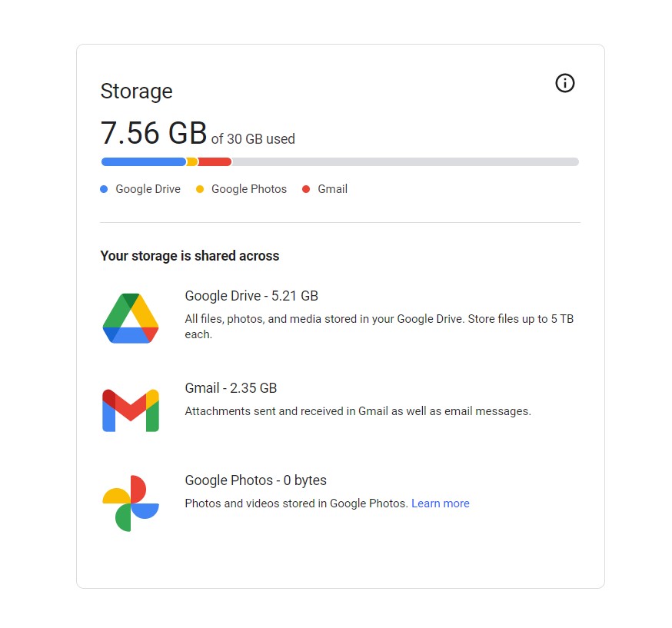Click the Google Photos pinwheel icon
The image size is (672, 628).
click(131, 503)
